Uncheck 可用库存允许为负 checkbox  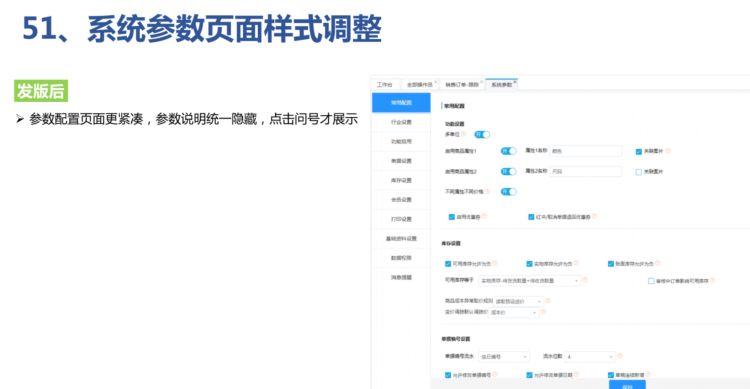448,264
